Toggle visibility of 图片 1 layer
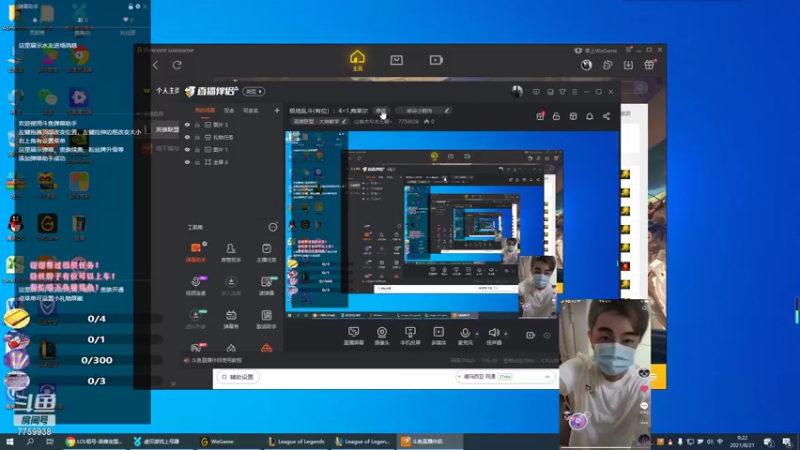The image size is (800, 450). (187, 149)
